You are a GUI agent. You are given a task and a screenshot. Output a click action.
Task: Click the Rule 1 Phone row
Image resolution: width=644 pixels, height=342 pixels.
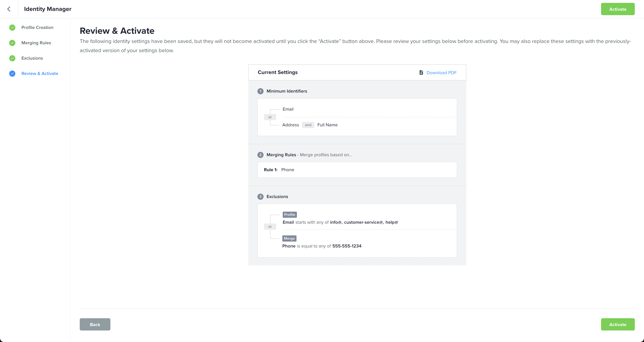pos(357,170)
